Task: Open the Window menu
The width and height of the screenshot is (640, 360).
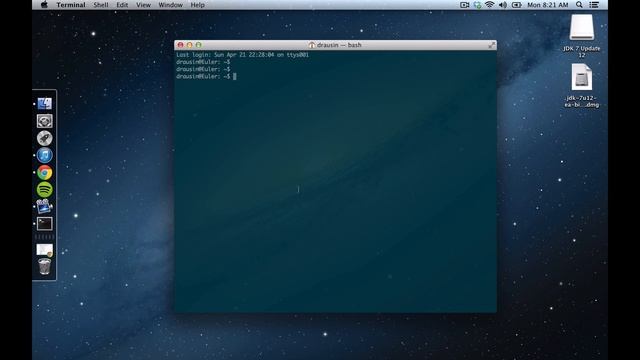Action: (x=170, y=5)
